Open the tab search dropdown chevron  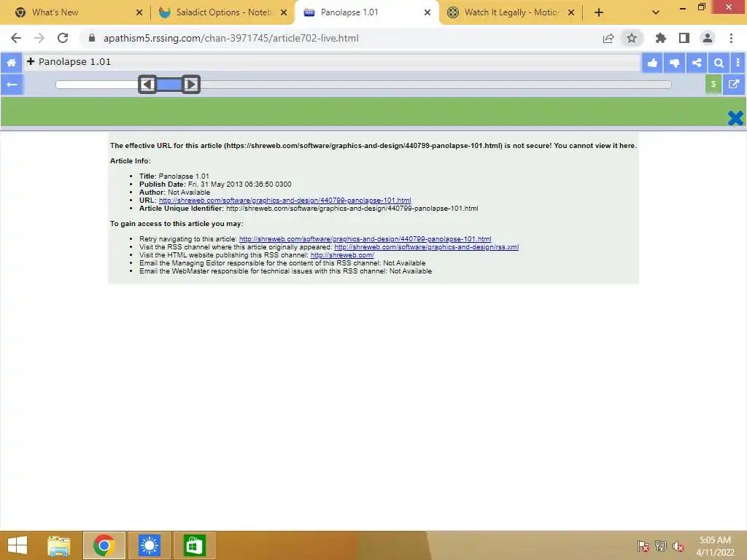656,13
